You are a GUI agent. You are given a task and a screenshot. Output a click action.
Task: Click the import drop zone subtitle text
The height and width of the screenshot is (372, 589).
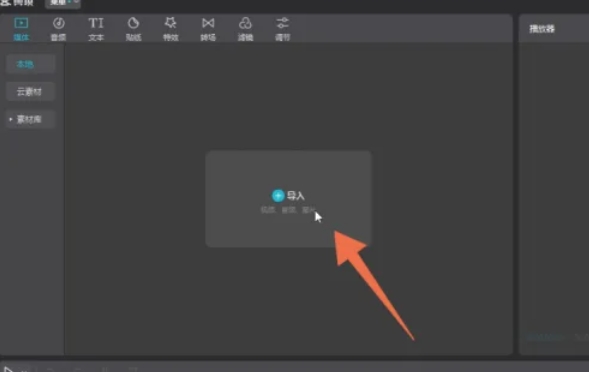pos(288,210)
